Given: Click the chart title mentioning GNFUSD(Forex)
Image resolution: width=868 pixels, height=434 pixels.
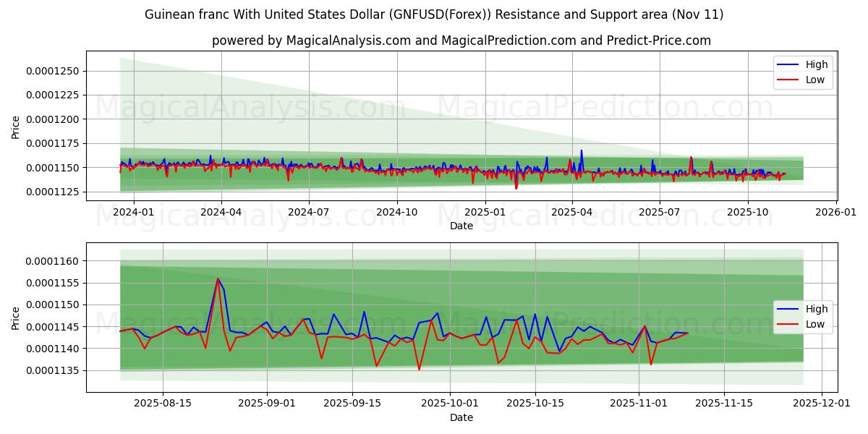Looking at the screenshot, I should click(434, 14).
